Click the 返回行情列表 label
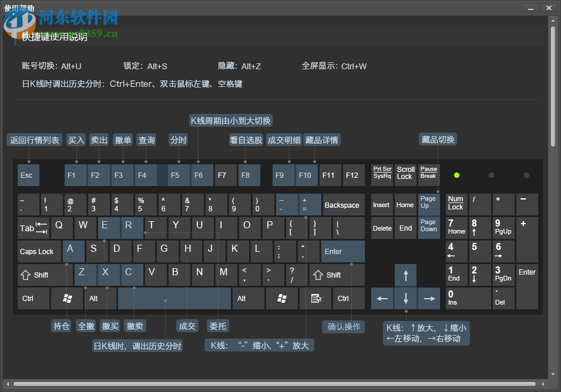Image resolution: width=561 pixels, height=392 pixels. click(x=34, y=140)
